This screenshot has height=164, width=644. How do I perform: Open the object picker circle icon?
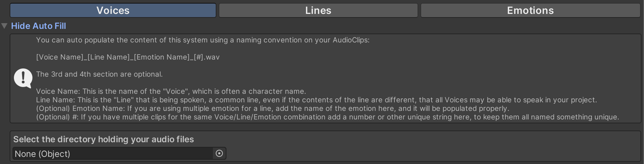(x=219, y=153)
